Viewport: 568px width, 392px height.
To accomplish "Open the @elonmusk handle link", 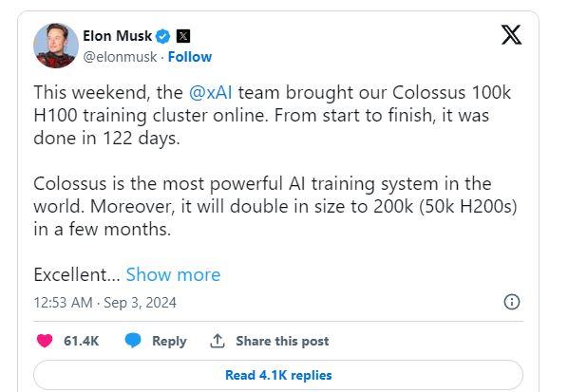I will [120, 57].
